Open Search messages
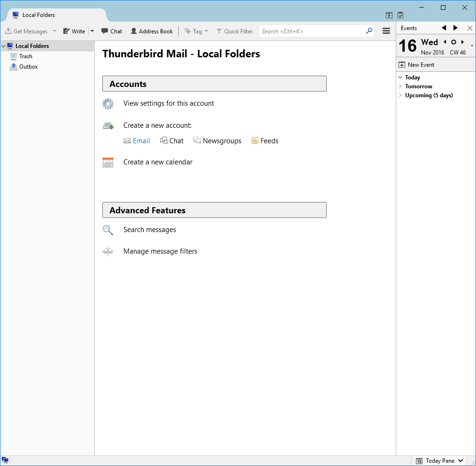 150,230
